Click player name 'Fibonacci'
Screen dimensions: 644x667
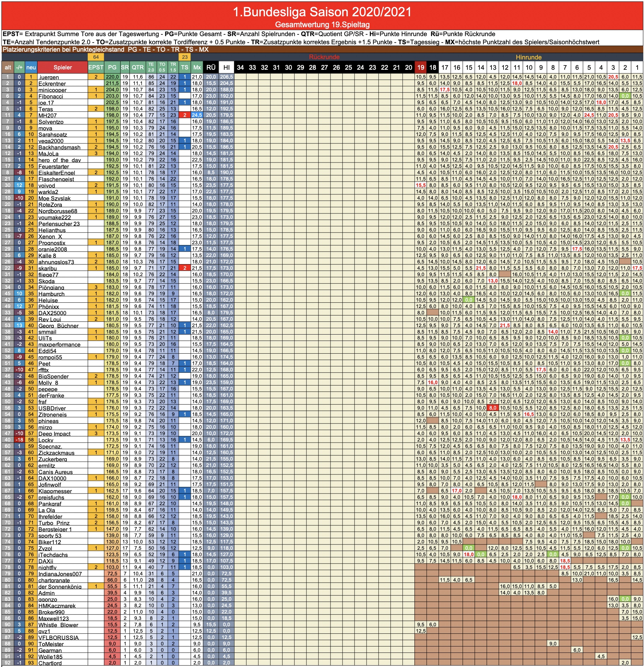tap(51, 96)
